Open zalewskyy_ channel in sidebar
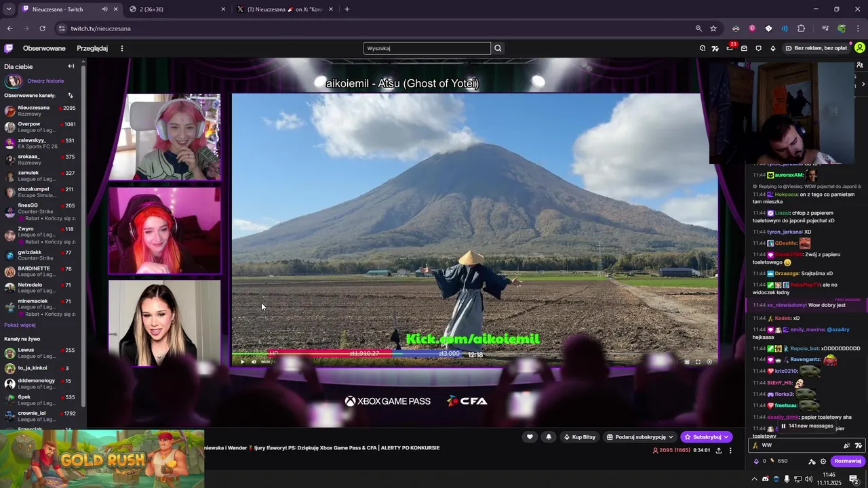This screenshot has height=488, width=868. [41, 143]
